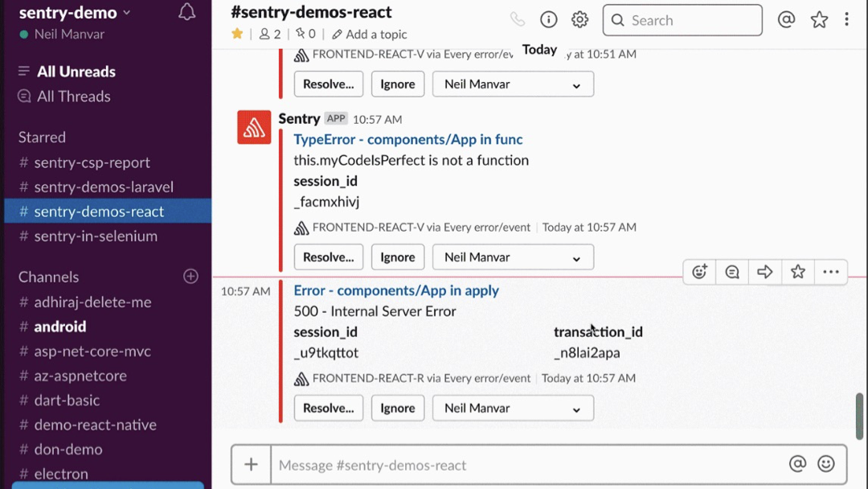Select sentry-demos-react channel
Screen dimensions: 868x489
pos(108,211)
